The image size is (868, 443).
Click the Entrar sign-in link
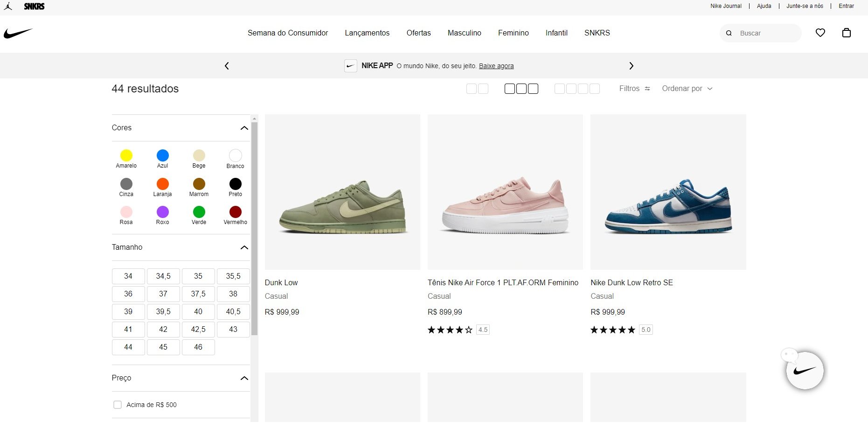pos(846,6)
